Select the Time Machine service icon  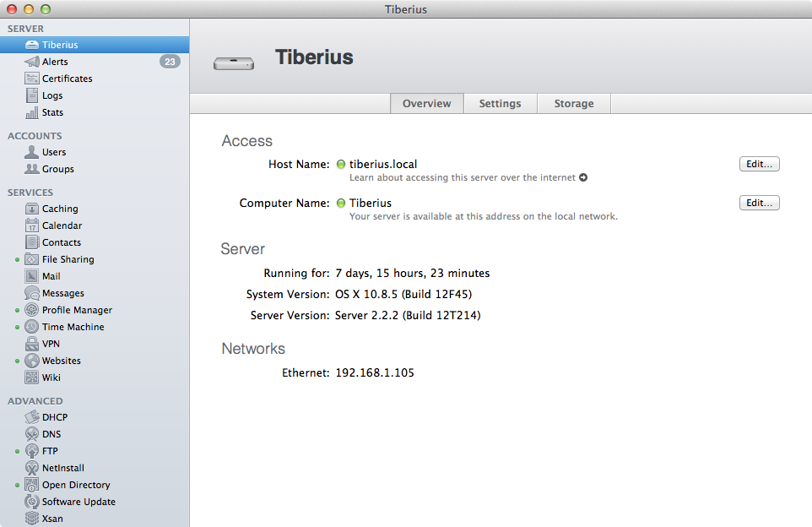pyautogui.click(x=32, y=327)
